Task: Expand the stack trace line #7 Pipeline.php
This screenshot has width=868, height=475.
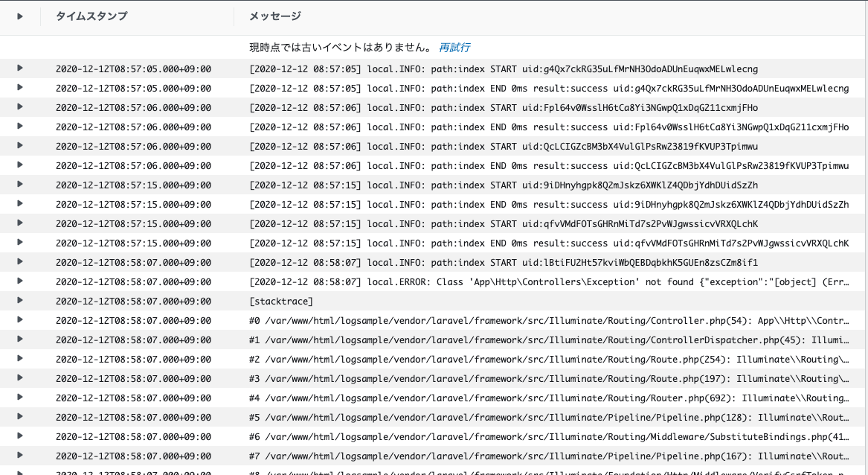Action: [x=20, y=456]
